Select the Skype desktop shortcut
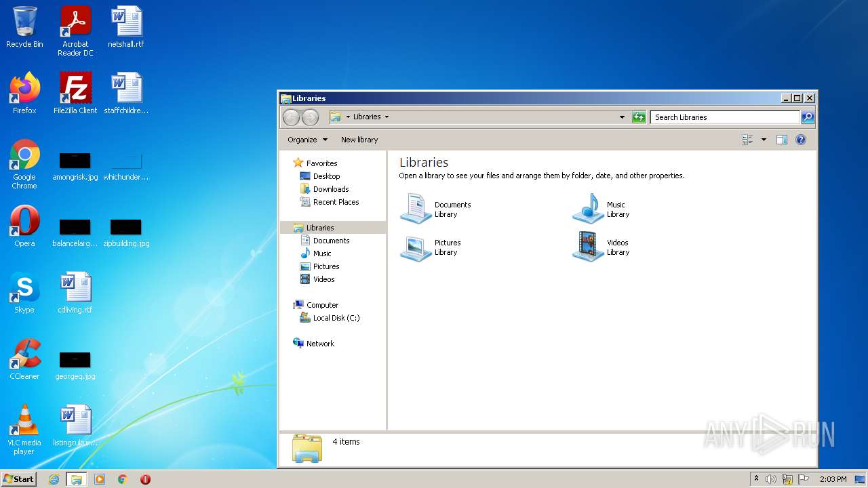Screen dimensions: 868x488 pyautogui.click(x=24, y=293)
